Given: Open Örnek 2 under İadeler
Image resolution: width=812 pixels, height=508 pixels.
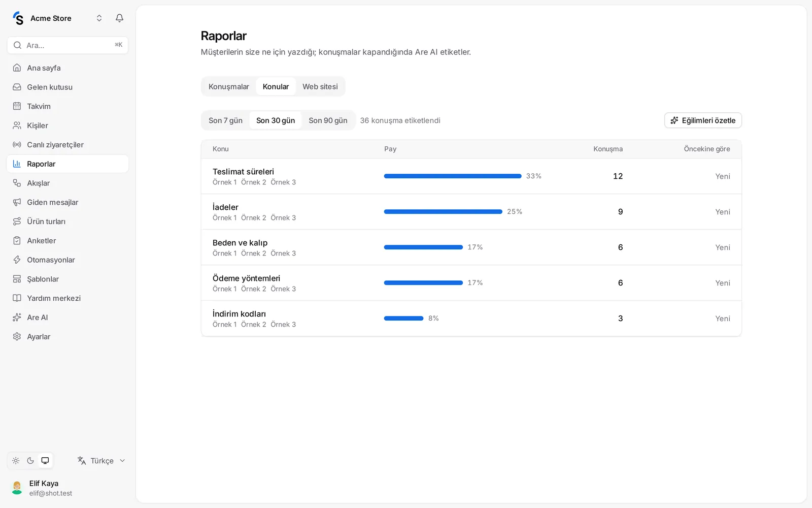Looking at the screenshot, I should 253,218.
